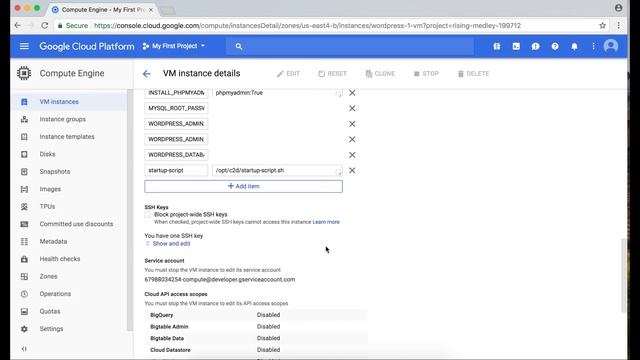
Task: Open the send feedback icon
Action: pyautogui.click(x=536, y=47)
